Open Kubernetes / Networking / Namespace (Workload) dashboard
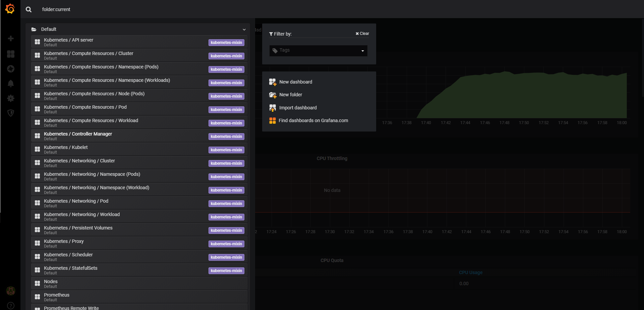The height and width of the screenshot is (310, 644). 139,190
